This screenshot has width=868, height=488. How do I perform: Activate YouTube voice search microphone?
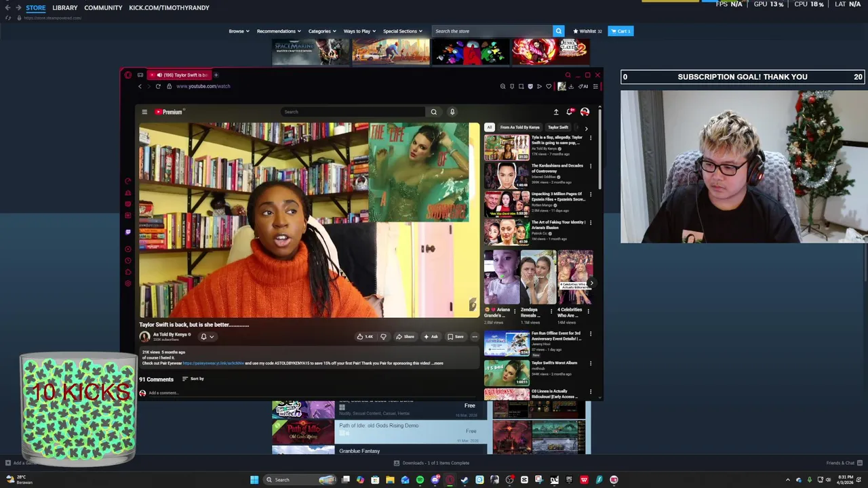(452, 112)
